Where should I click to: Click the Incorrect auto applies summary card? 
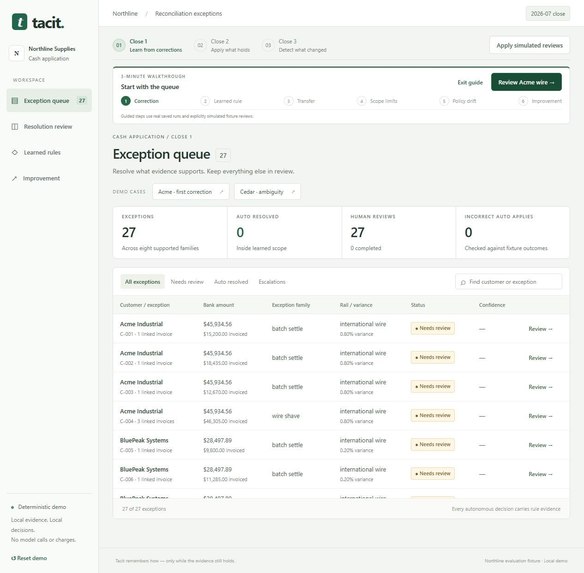click(x=512, y=232)
